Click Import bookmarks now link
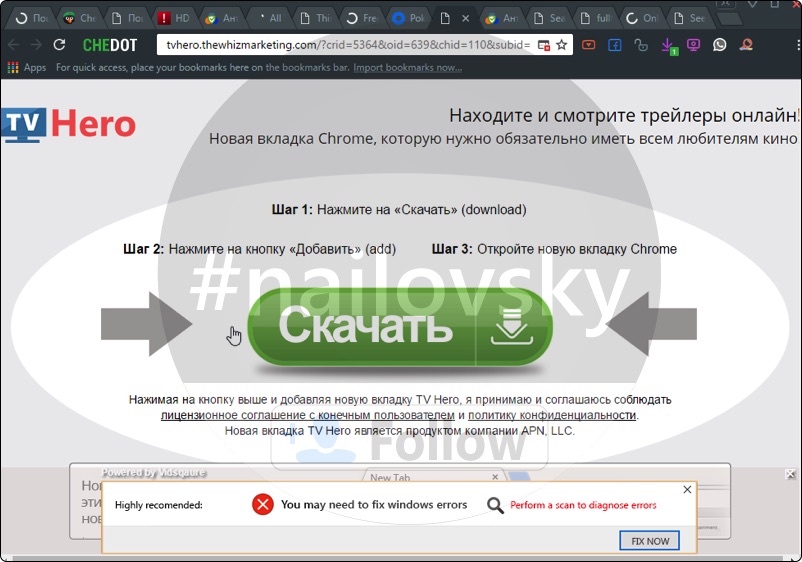 408,68
